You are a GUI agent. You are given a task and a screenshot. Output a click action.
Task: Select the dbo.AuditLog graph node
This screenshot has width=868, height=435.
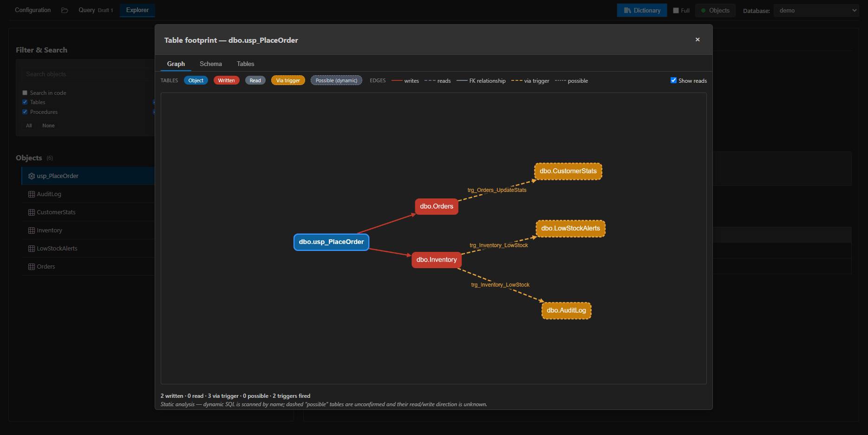[x=566, y=310]
